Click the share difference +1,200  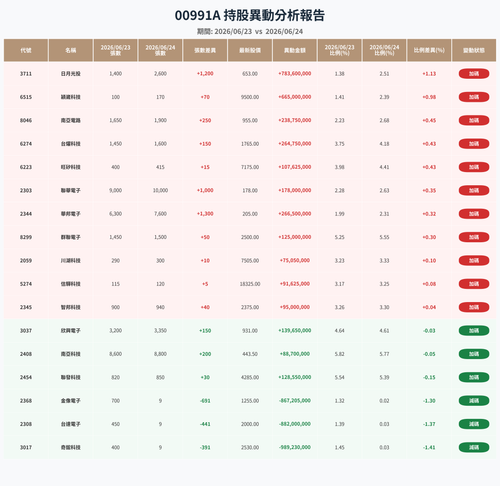pyautogui.click(x=205, y=74)
